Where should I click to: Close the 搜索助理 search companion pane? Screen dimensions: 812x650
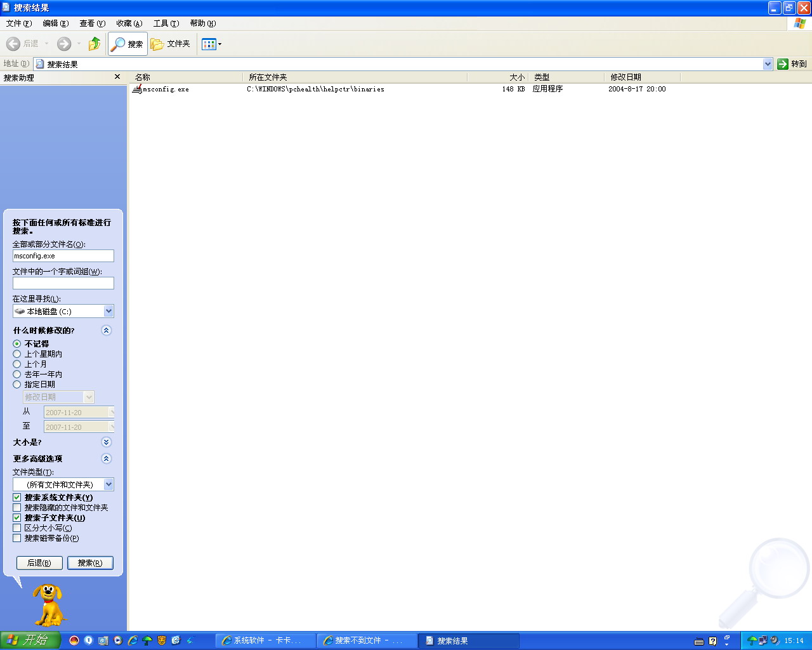(x=117, y=77)
